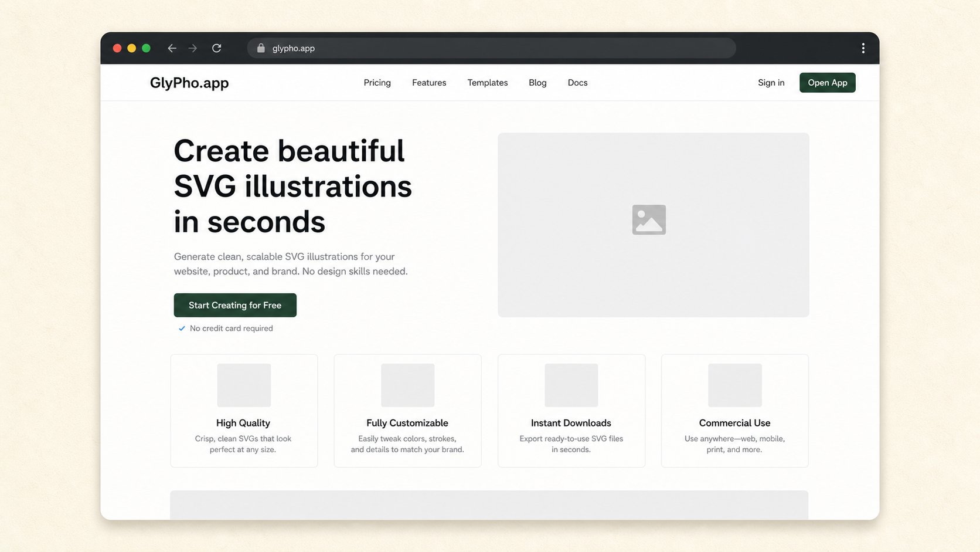Viewport: 980px width, 552px height.
Task: Click the Commercial Use card thumbnail
Action: coord(734,385)
